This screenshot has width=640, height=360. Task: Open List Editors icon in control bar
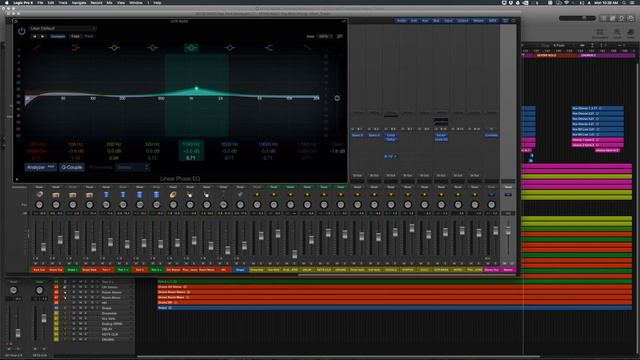click(x=604, y=18)
